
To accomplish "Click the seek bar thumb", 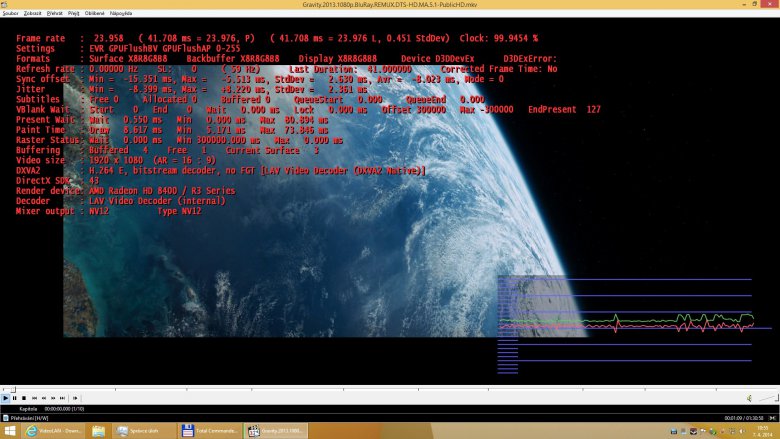I will 13,390.
